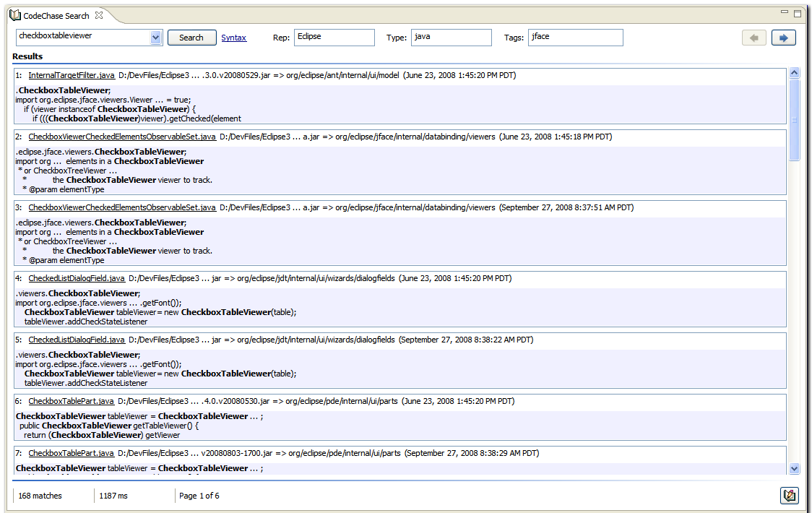Click result 3 timestamp 'September 27, 2008 8:37:51 AM PDT'
The height and width of the screenshot is (513, 812).
click(566, 207)
